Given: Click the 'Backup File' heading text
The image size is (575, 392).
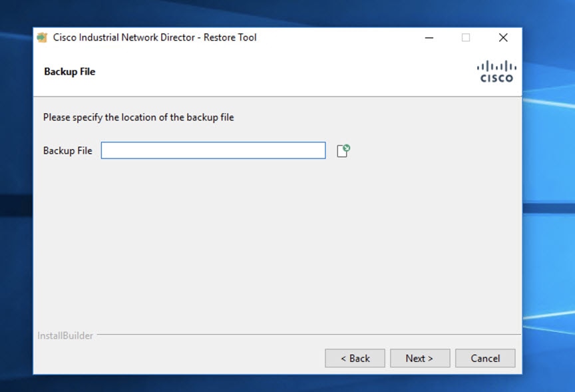Looking at the screenshot, I should (70, 71).
